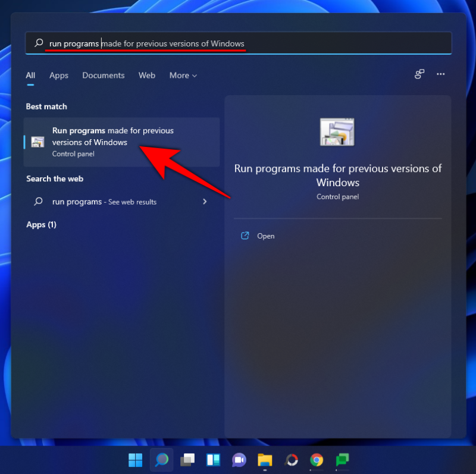Click the taskbar Search icon
Viewport: 476px width, 474px height.
(161, 460)
